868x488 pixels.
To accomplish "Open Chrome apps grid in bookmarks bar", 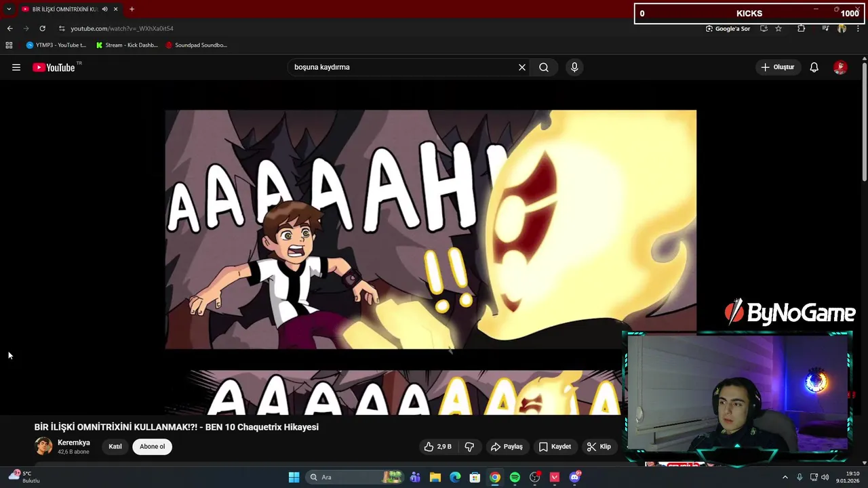I will [x=9, y=45].
